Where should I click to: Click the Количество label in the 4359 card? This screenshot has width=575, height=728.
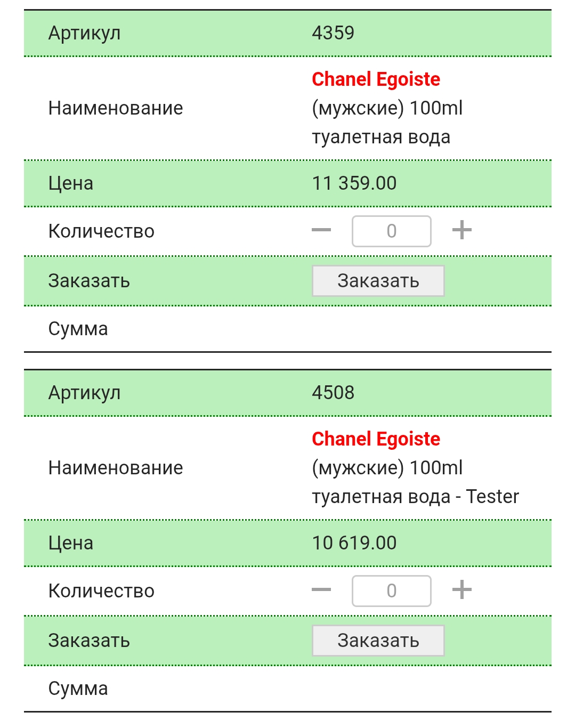[x=101, y=231]
